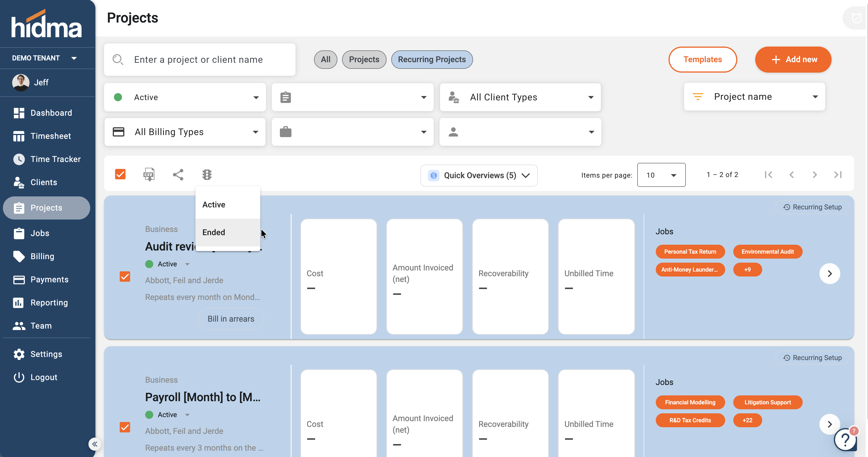Click Jeff's profile avatar
This screenshot has width=868, height=457.
click(21, 82)
